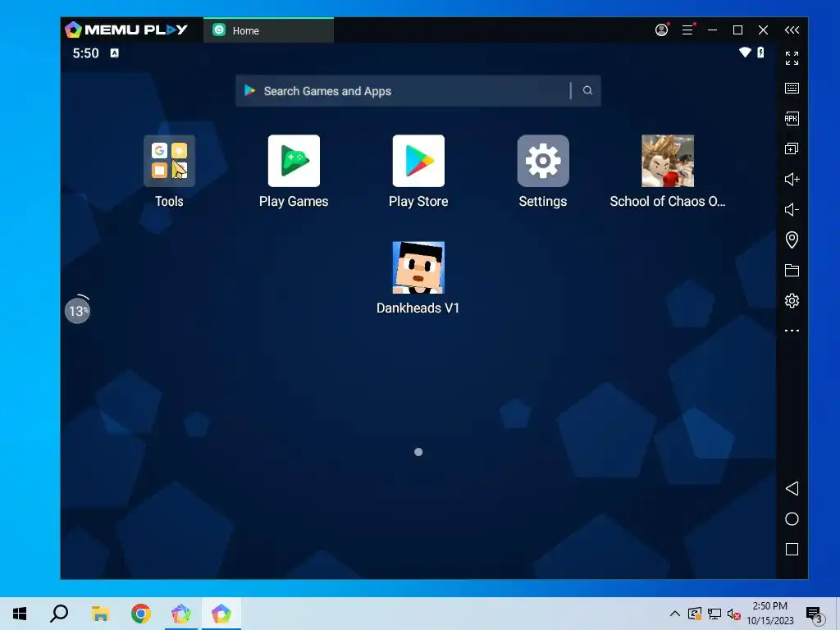Open the shared folder tool

(x=792, y=270)
